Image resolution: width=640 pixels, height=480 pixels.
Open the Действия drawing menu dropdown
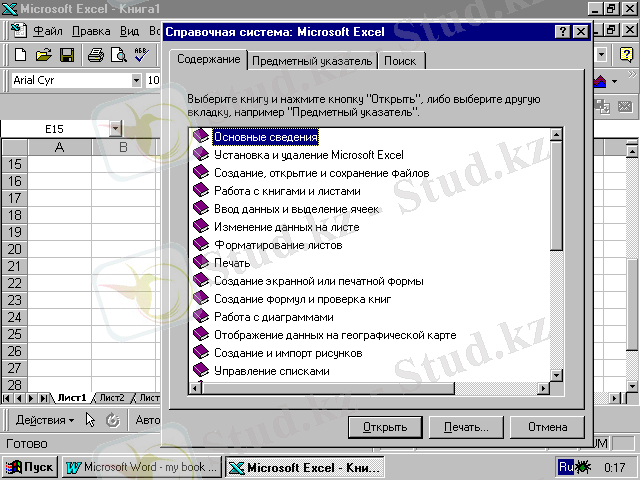tap(45, 420)
